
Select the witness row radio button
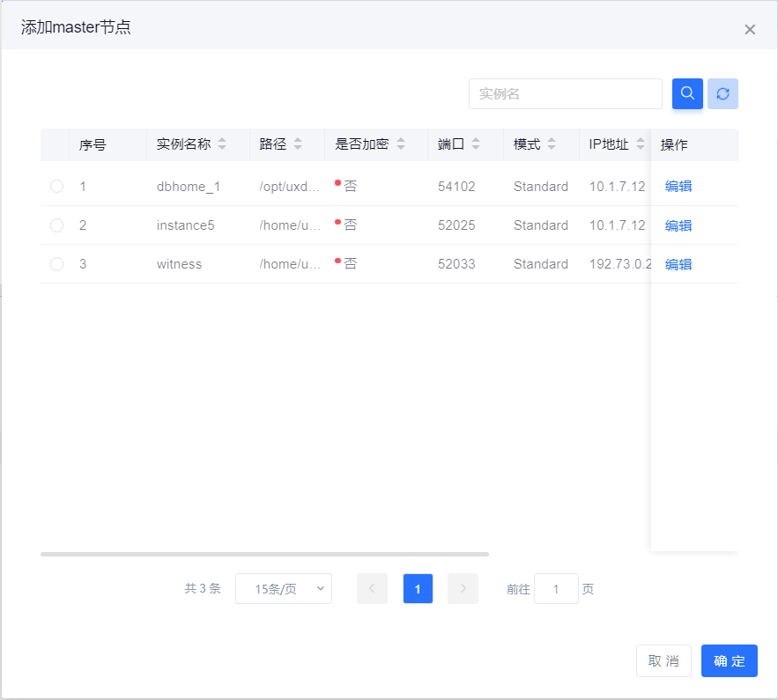tap(57, 264)
